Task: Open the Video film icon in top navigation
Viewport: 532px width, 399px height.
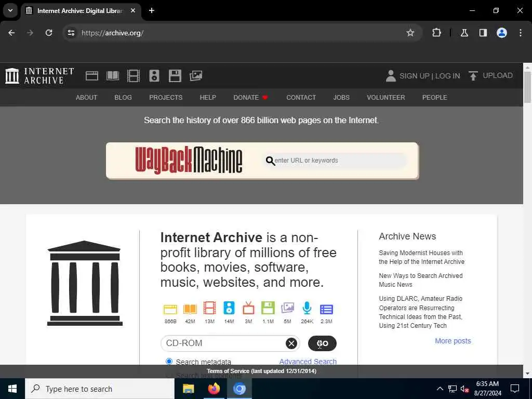Action: pos(134,76)
